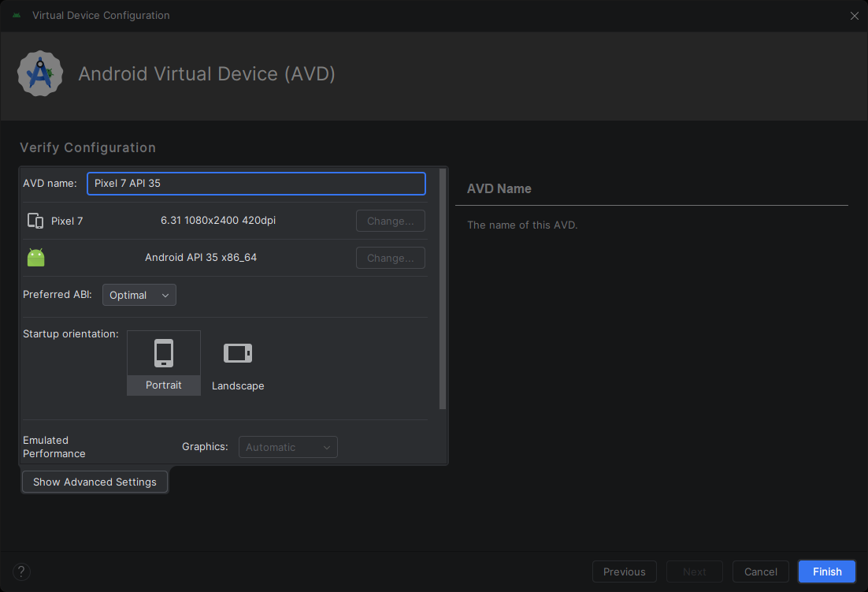Click the green Android system image icon
The width and height of the screenshot is (868, 592).
pos(36,258)
